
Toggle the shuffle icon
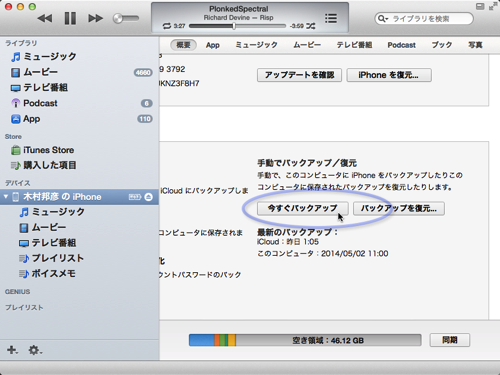[x=311, y=26]
